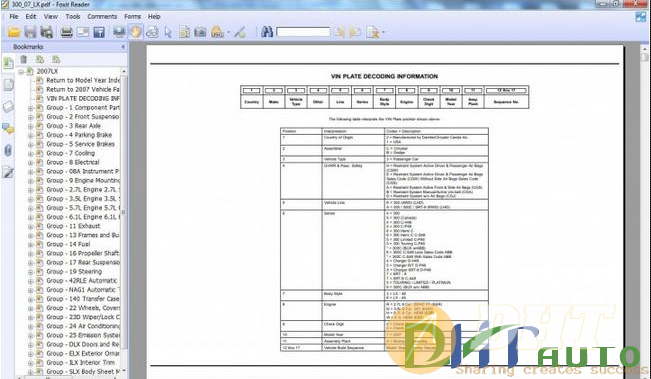Select the arrow Select Annotation tool

tap(168, 32)
